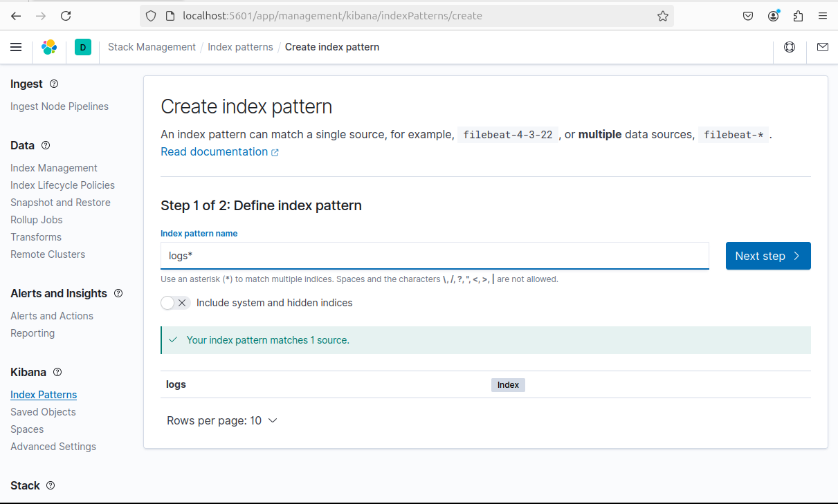Open the browser extensions menu
The height and width of the screenshot is (504, 838).
(798, 16)
